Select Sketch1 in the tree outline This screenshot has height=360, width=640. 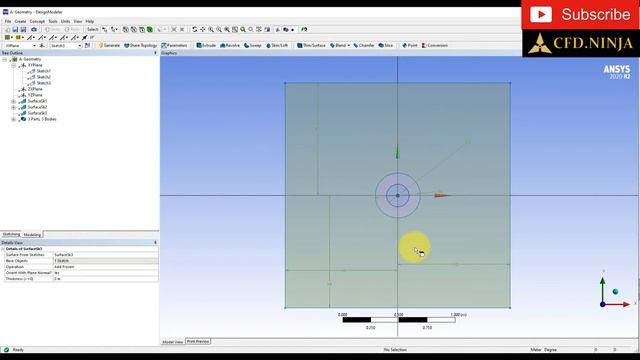point(43,71)
